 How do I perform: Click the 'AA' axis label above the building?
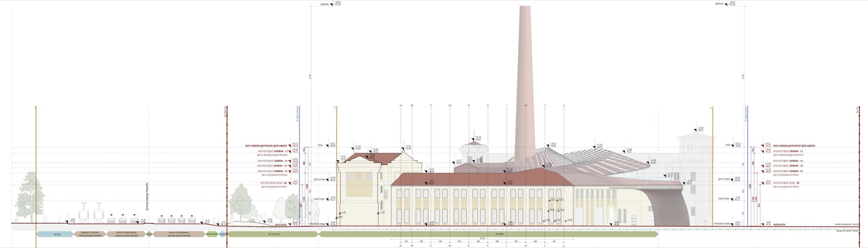[401, 105]
